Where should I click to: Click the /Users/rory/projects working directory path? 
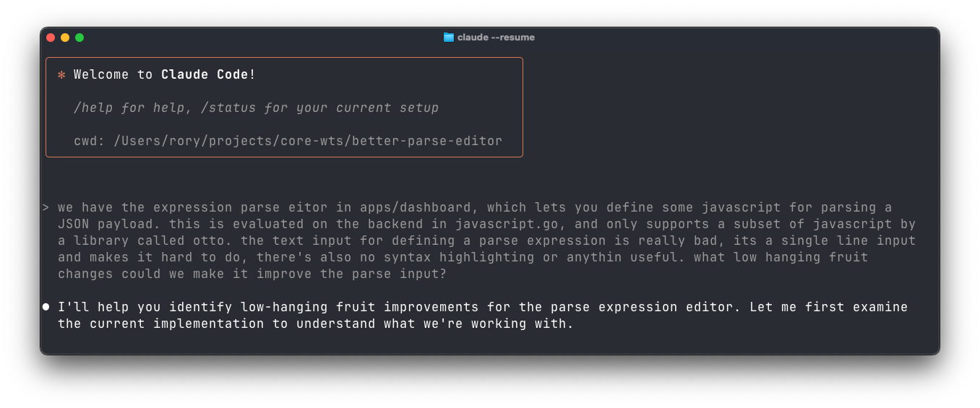(x=308, y=142)
